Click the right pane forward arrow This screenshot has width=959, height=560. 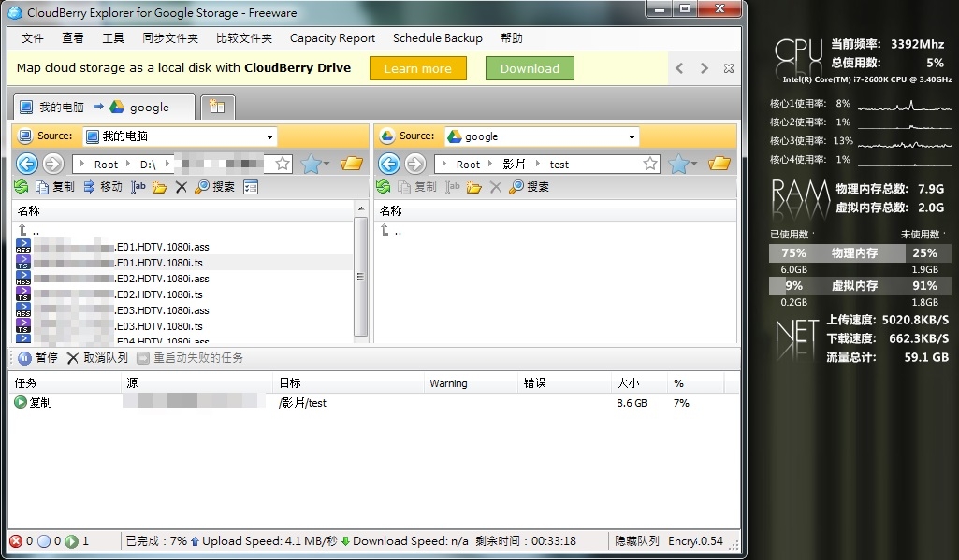[415, 164]
